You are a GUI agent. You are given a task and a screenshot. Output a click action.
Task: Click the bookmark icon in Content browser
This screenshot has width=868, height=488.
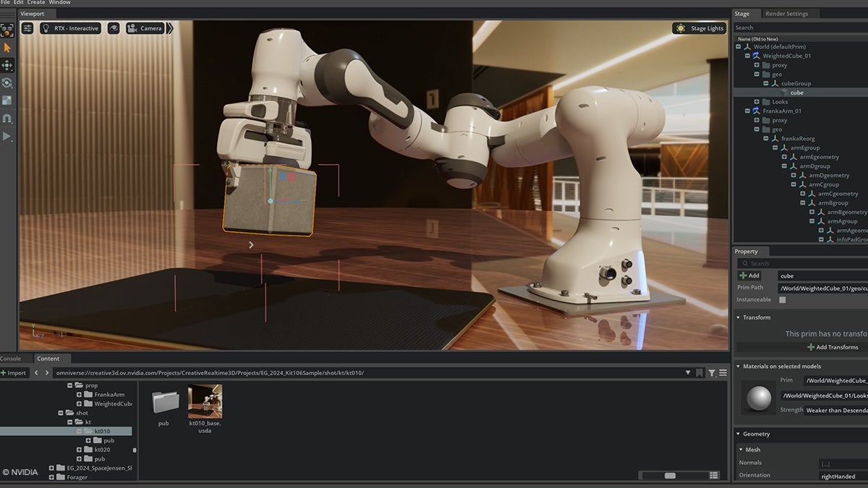699,373
